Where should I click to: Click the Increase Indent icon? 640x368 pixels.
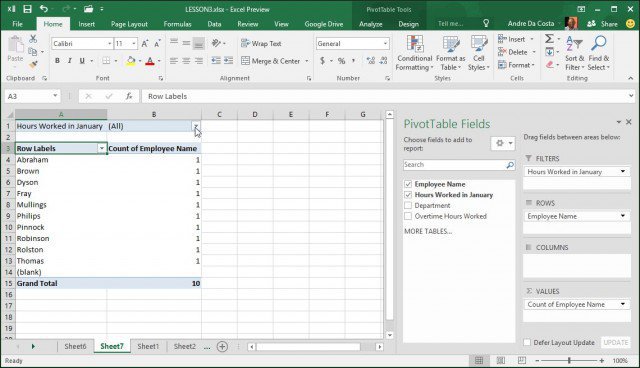[x=229, y=61]
